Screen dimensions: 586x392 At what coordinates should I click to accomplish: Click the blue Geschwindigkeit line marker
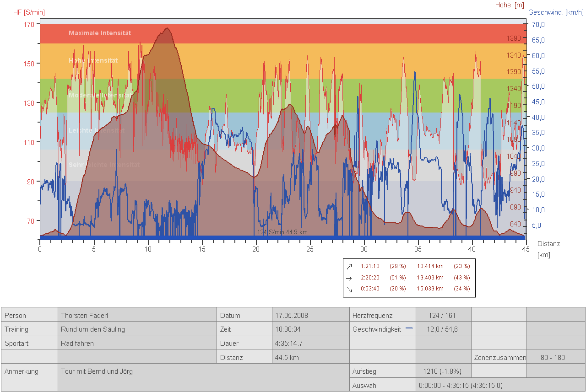coord(409,328)
